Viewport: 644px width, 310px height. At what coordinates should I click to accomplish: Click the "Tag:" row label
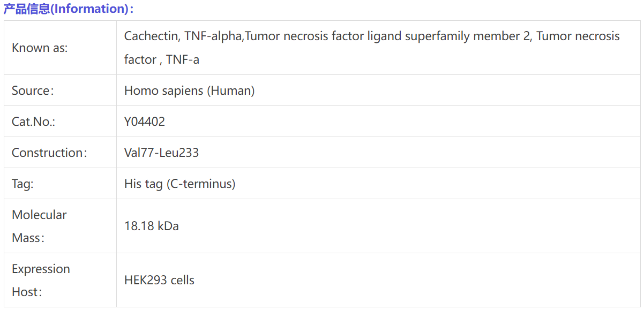[23, 184]
